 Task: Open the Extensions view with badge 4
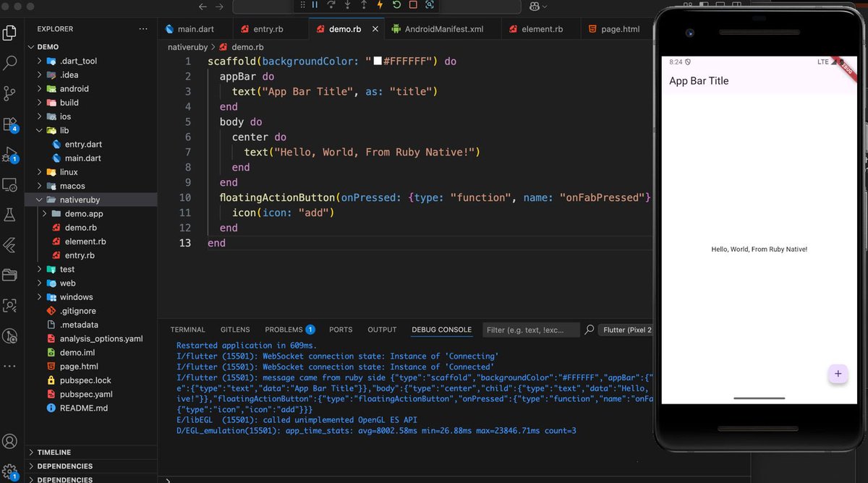(10, 124)
